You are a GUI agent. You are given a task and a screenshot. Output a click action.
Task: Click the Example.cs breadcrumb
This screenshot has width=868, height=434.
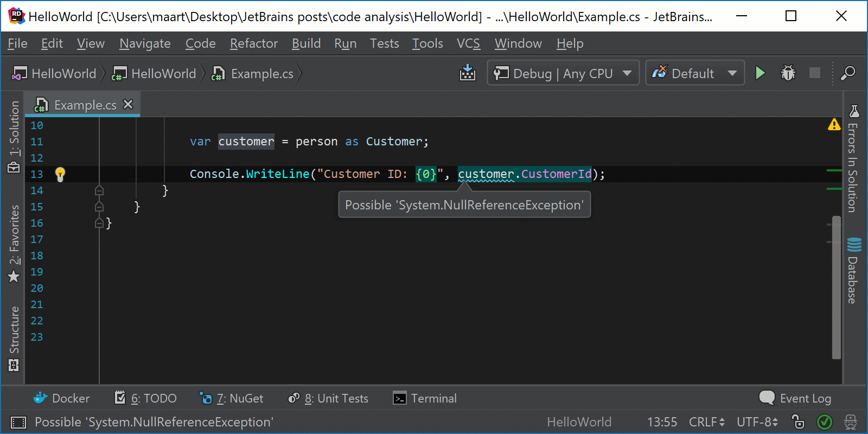(x=253, y=73)
